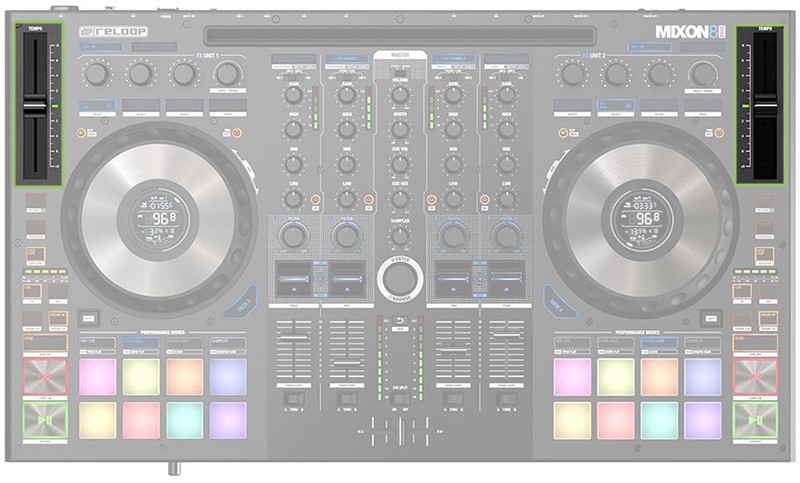
Task: Touch the right jog wheel platter
Action: tap(642, 220)
